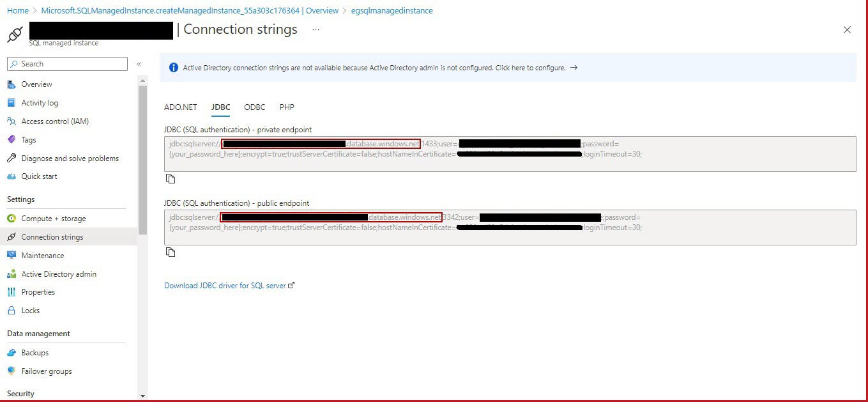Open the Backups cloud icon
Image resolution: width=868 pixels, height=402 pixels.
click(11, 353)
